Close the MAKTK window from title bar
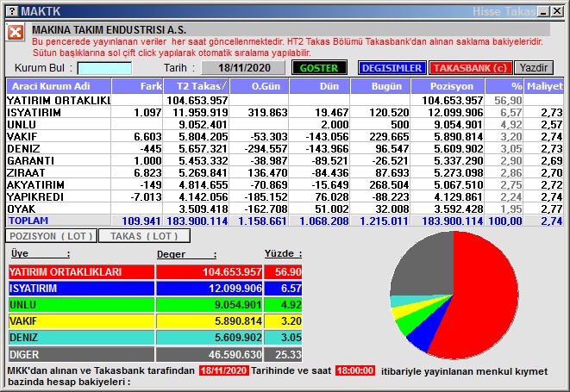This screenshot has height=392, width=570. click(x=557, y=11)
